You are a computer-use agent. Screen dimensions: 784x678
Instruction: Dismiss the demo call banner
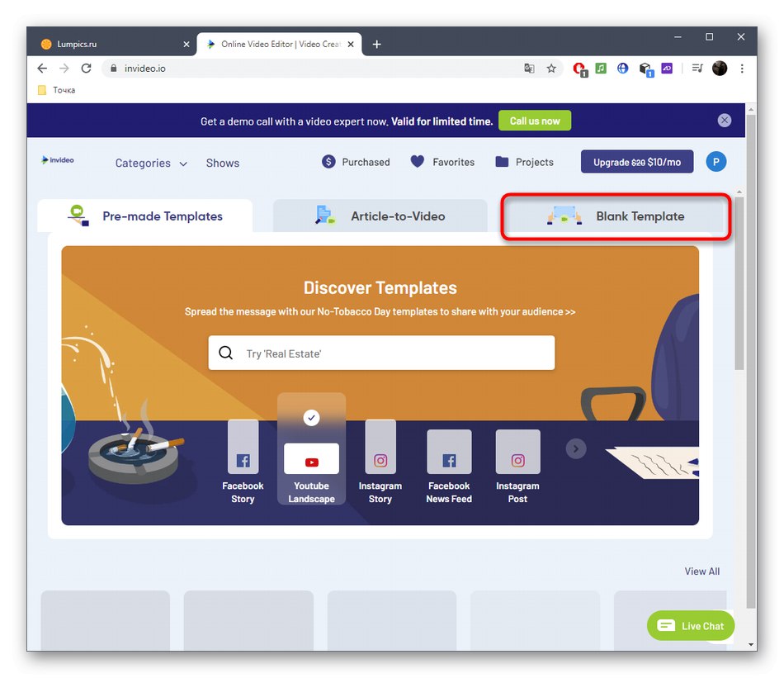[x=724, y=120]
